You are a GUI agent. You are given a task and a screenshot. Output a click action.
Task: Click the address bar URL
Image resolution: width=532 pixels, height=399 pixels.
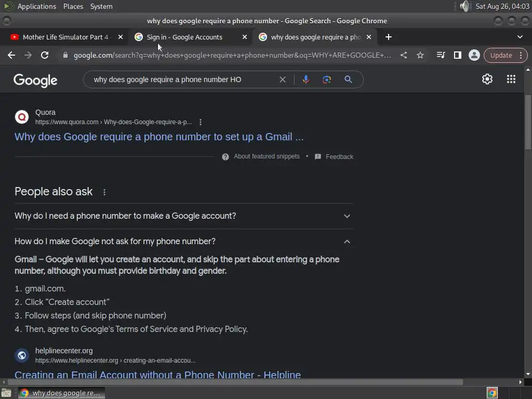232,55
